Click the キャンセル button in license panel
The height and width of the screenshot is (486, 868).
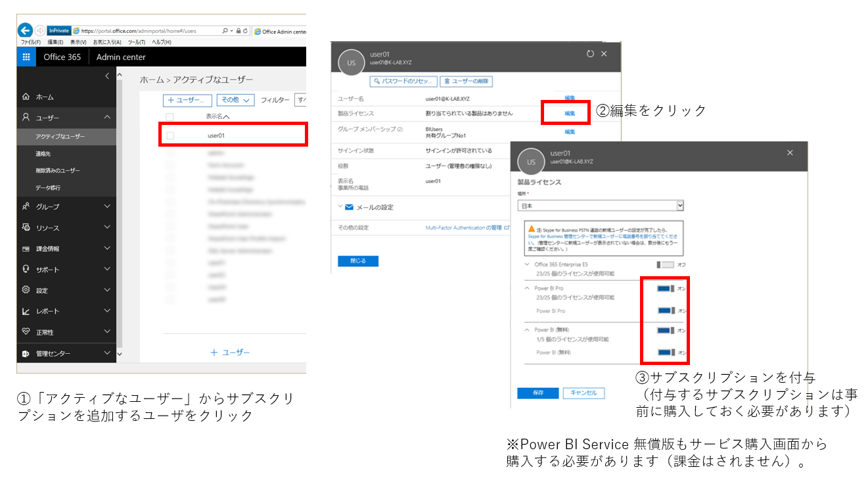click(583, 393)
